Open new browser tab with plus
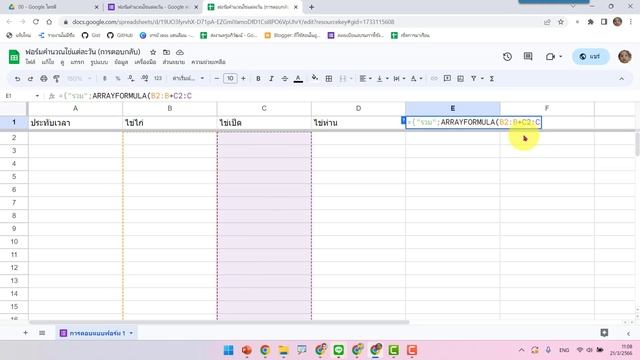 point(311,7)
